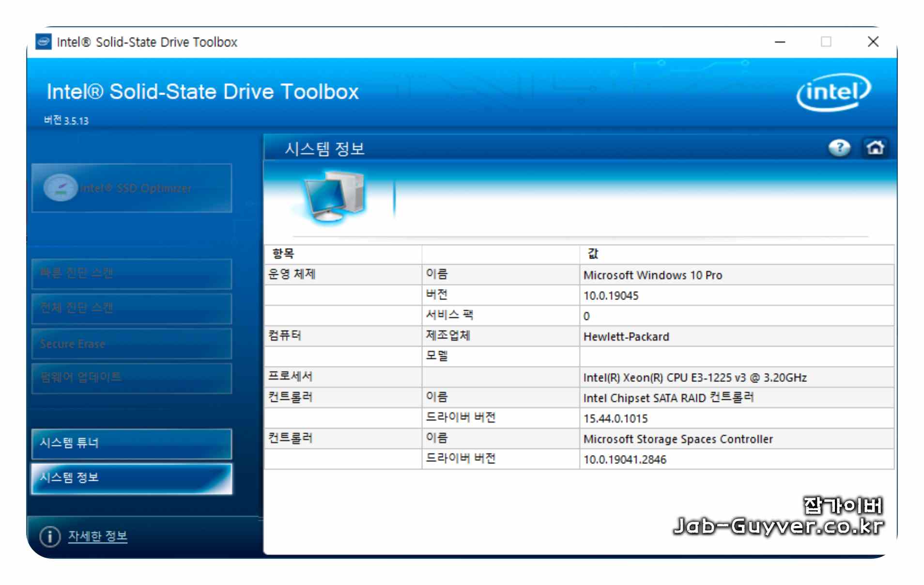Click the 버전 3.5.13 version label
The width and height of the screenshot is (924, 585).
[66, 120]
